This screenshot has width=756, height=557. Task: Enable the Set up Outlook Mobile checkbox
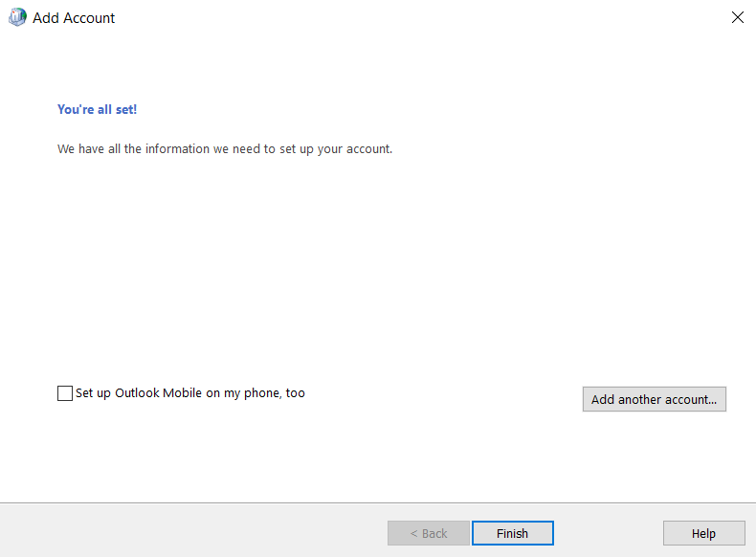click(x=65, y=393)
